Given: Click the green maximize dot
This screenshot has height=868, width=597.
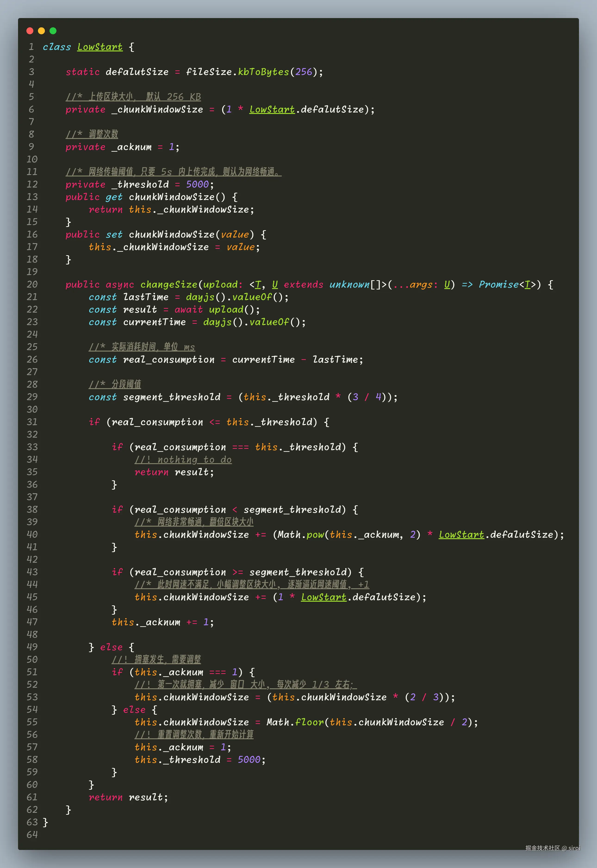Looking at the screenshot, I should pos(53,31).
